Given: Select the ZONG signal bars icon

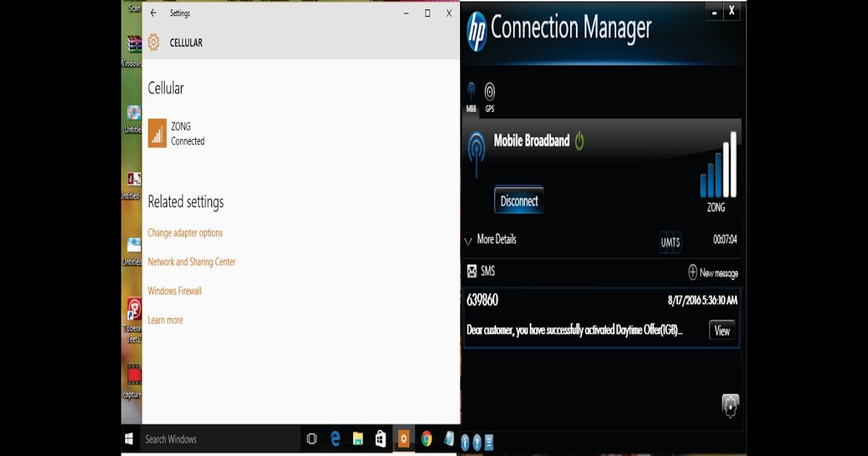Looking at the screenshot, I should coord(157,133).
